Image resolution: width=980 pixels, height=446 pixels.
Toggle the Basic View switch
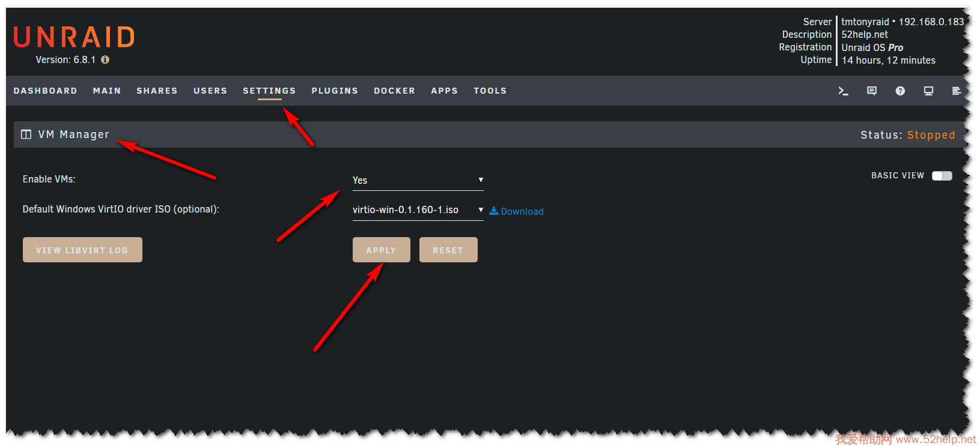point(942,176)
